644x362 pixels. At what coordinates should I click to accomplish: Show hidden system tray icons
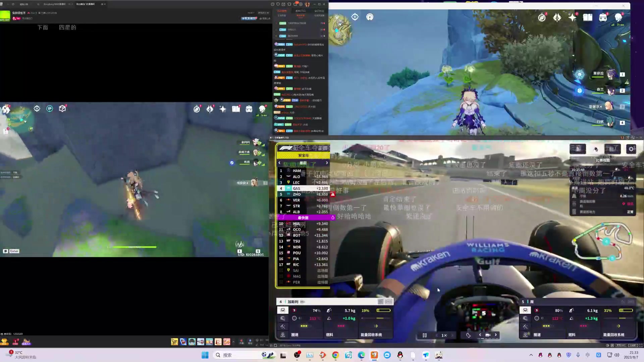tap(531, 355)
